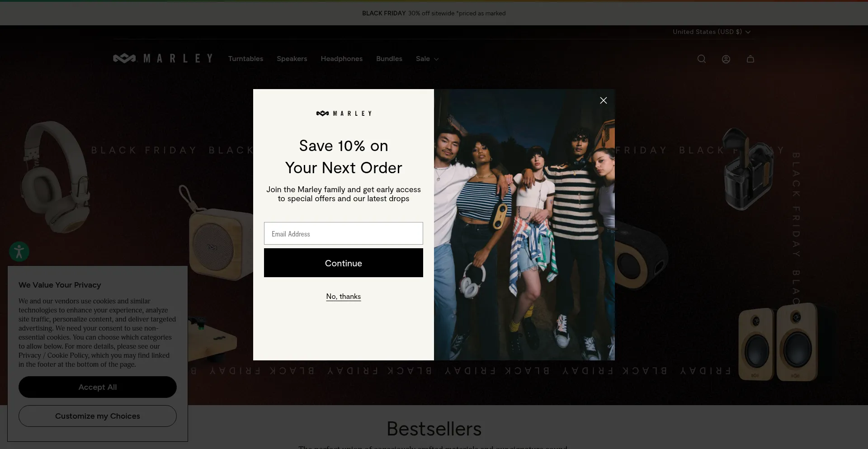The image size is (868, 449).
Task: Click the Continue button
Action: (344, 263)
